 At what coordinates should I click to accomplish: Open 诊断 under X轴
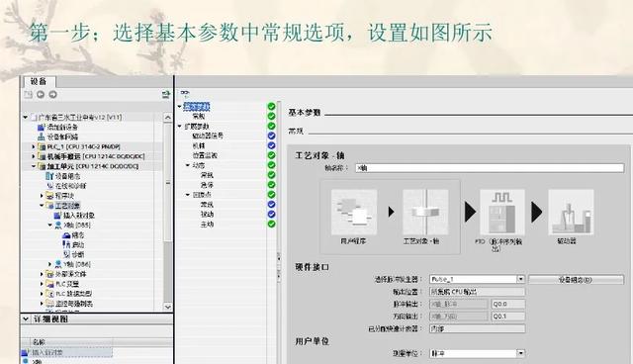[x=78, y=254]
